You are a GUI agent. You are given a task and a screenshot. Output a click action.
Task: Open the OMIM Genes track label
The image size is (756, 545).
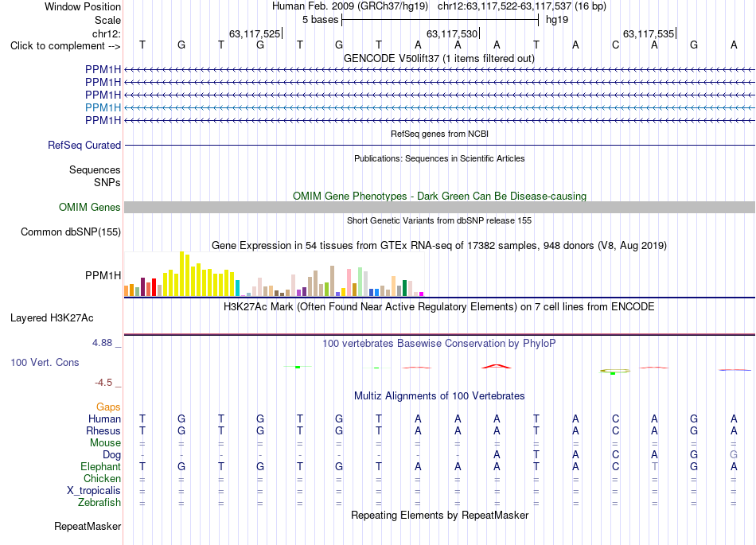[x=90, y=207]
